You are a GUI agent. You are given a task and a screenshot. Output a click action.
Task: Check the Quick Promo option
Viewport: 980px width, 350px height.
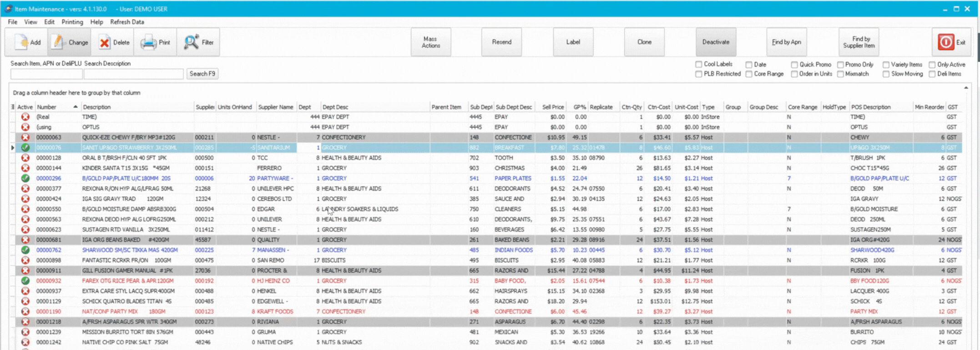click(794, 65)
